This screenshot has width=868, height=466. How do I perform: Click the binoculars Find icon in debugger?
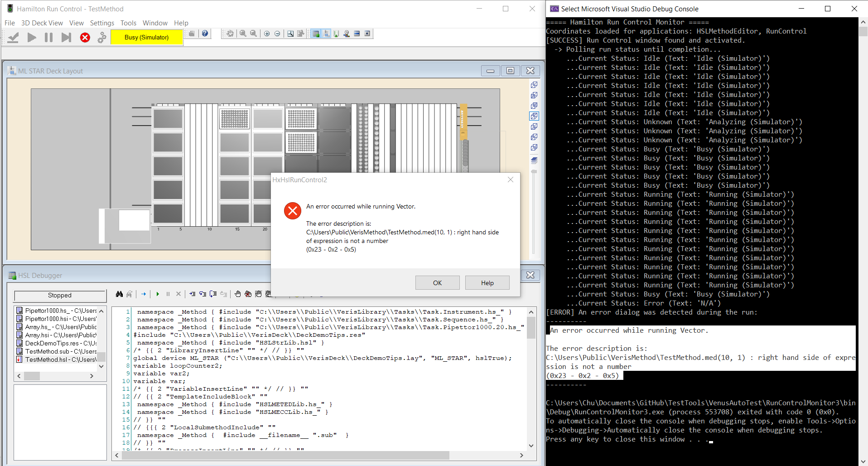(119, 294)
